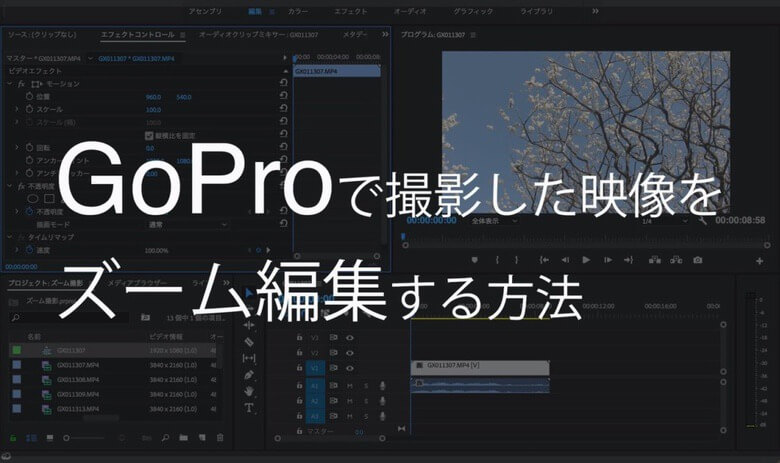The image size is (780, 463).
Task: Click the Lift button in Program monitor
Action: pyautogui.click(x=655, y=260)
